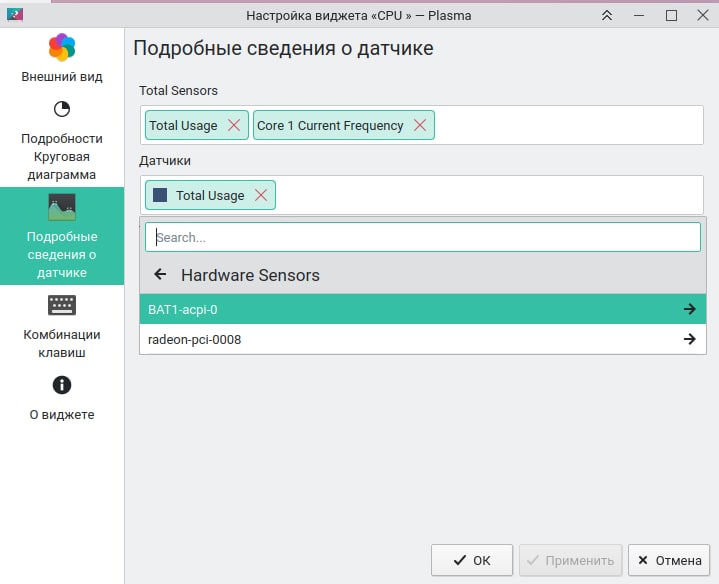Remove Core 1 Current Frequency sensor
Viewport: 719px width, 584px height.
[420, 125]
